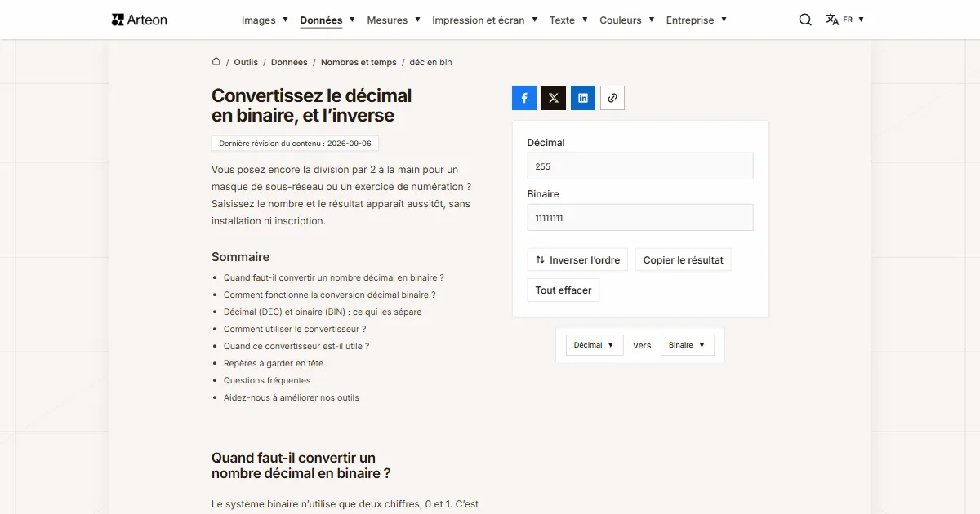
Task: Expand the Images menu
Action: pyautogui.click(x=265, y=20)
